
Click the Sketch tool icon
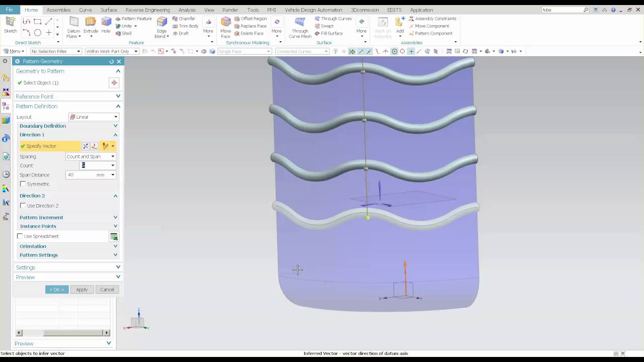pos(10,24)
